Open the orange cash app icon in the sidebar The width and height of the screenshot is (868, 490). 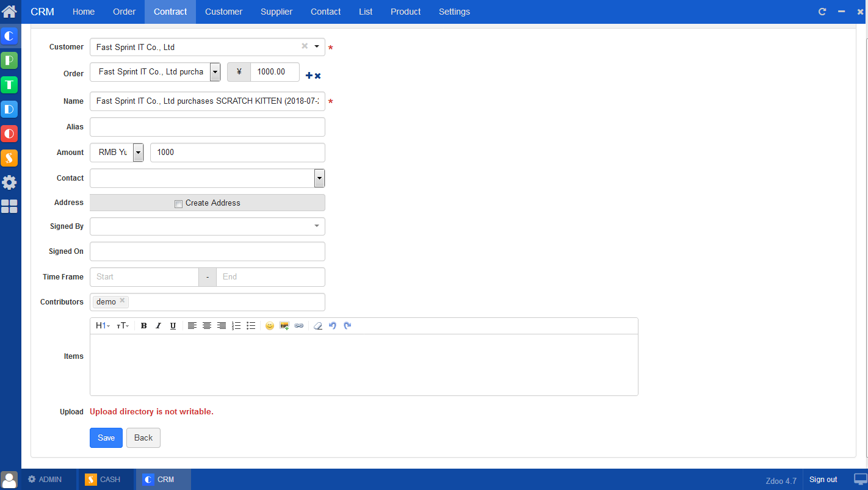coord(9,158)
